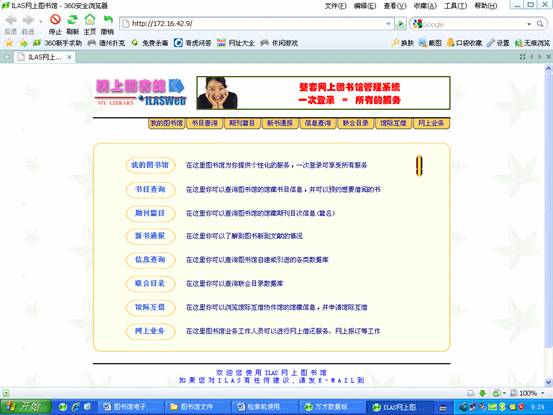Viewport: 553px width, 415px height.
Task: Click the favorites star icon in bookmarks bar
Action: [x=9, y=43]
